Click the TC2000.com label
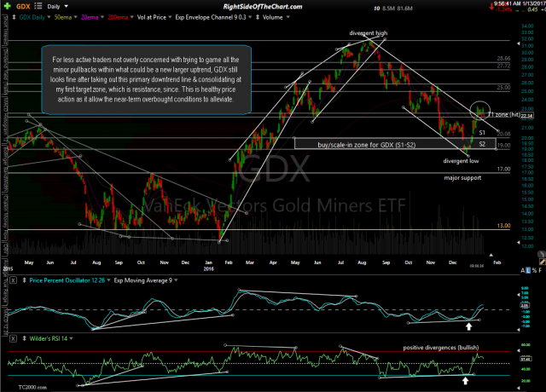Image resolution: width=546 pixels, height=392 pixels. pyautogui.click(x=32, y=387)
